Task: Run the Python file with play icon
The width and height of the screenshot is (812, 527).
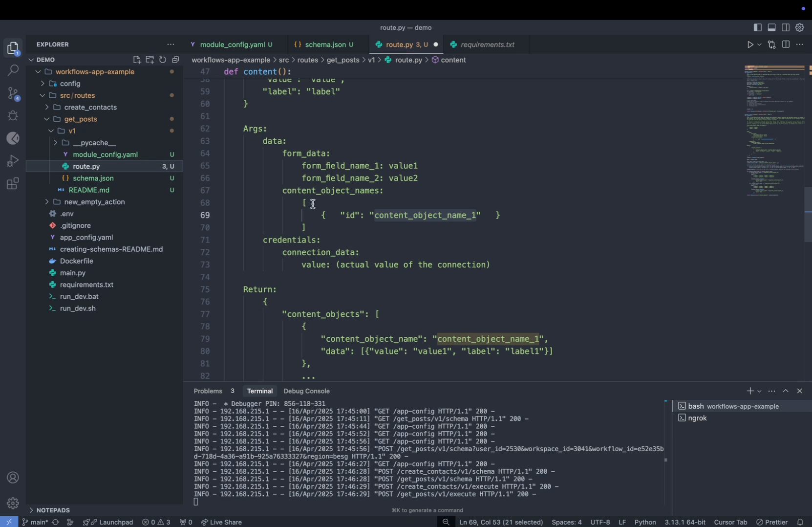Action: [x=750, y=44]
